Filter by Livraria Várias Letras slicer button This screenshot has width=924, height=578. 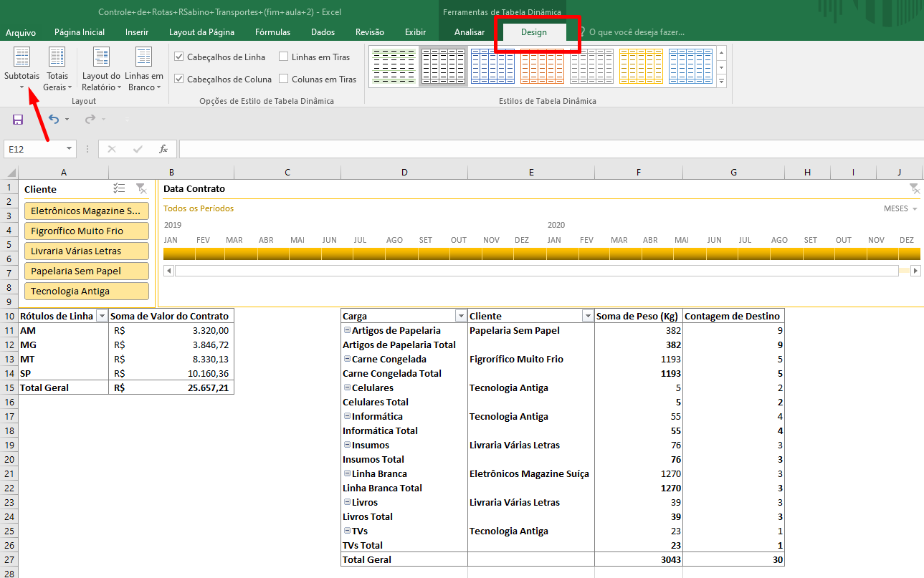(x=87, y=251)
